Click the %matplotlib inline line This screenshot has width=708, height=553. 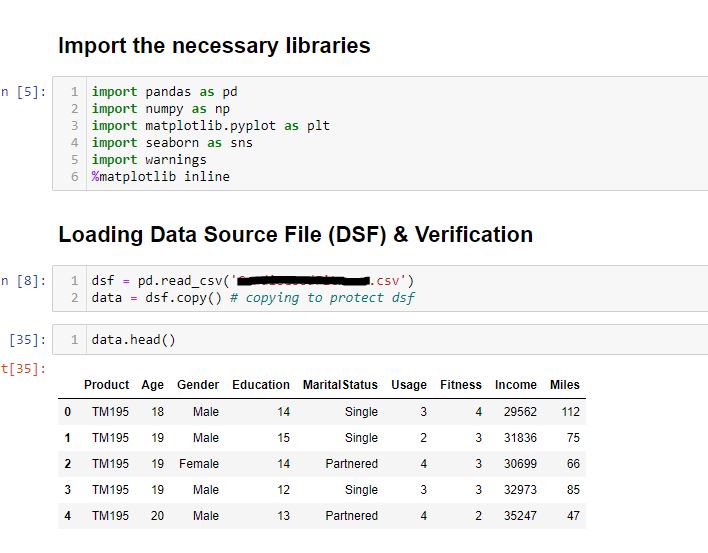pyautogui.click(x=160, y=177)
